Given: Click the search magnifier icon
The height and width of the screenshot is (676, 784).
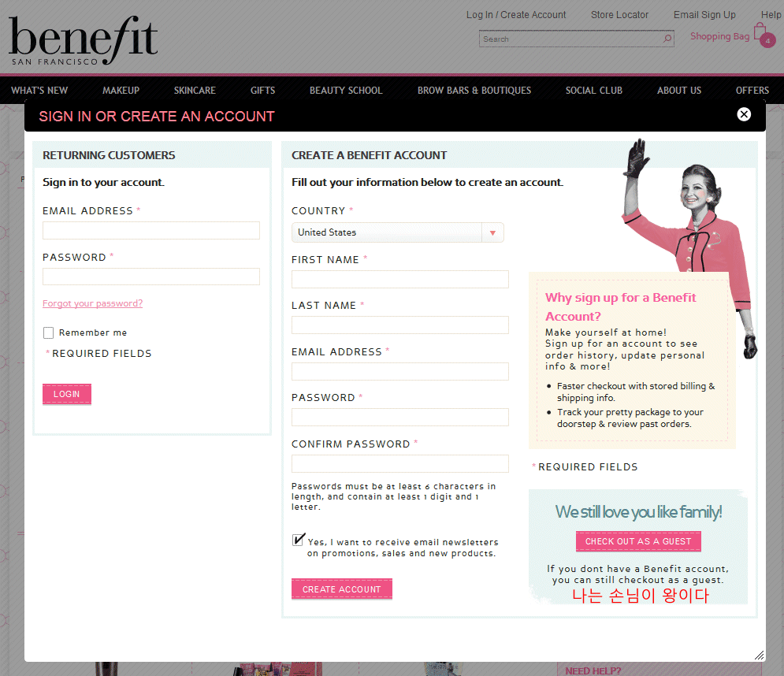Looking at the screenshot, I should pos(667,39).
